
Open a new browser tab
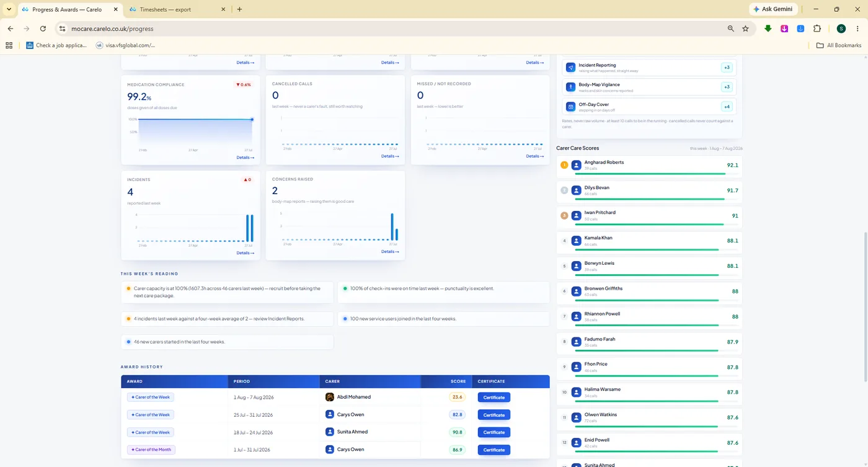[240, 9]
